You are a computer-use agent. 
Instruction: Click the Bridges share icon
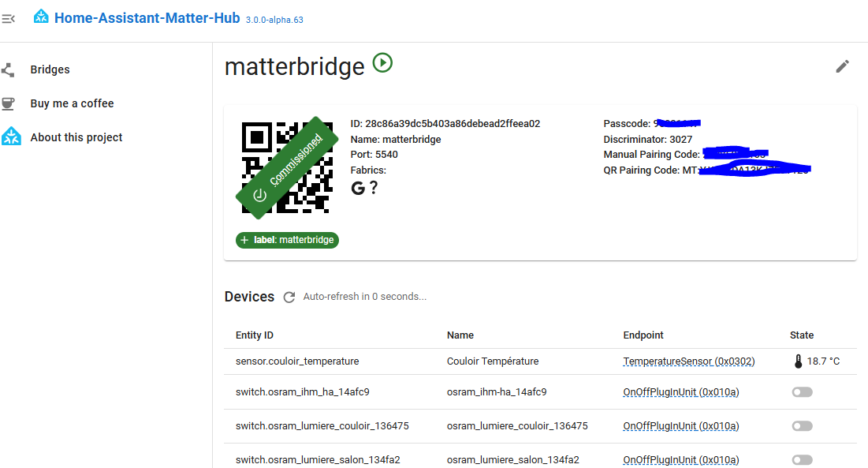click(9, 69)
